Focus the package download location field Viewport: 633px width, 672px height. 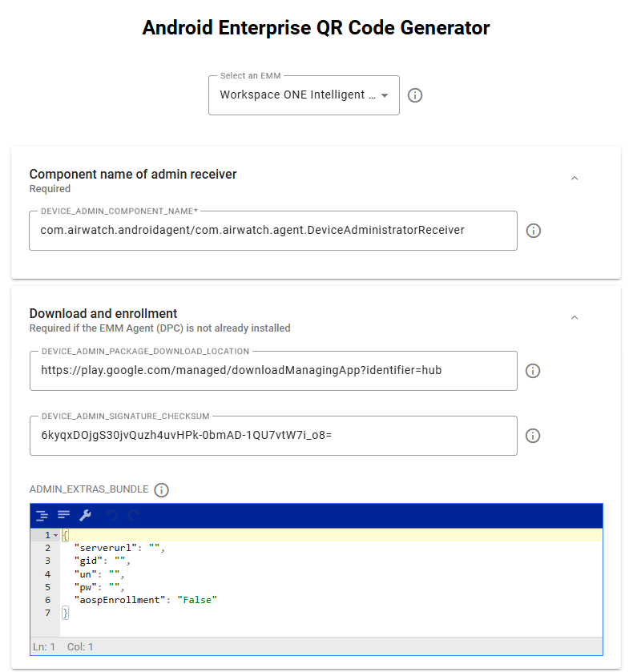(x=273, y=371)
